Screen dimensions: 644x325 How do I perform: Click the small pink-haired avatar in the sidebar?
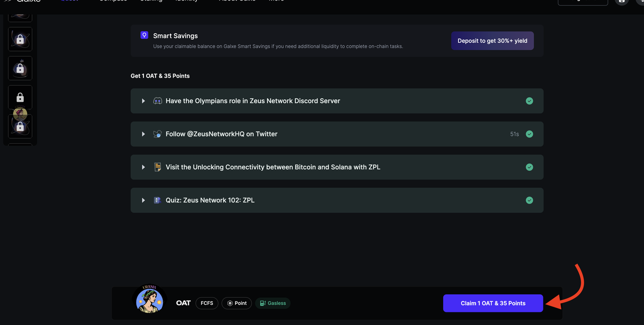click(20, 114)
